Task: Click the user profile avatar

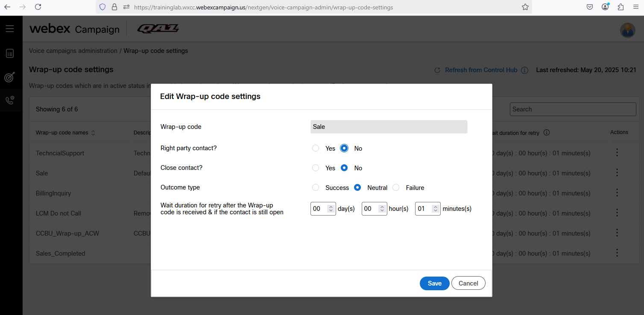Action: [x=627, y=30]
